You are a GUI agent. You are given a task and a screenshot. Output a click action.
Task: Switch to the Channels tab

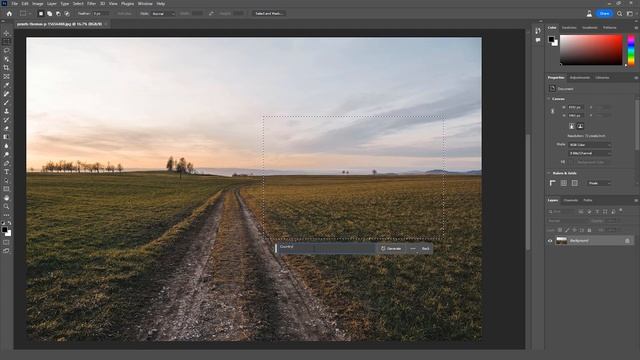571,200
